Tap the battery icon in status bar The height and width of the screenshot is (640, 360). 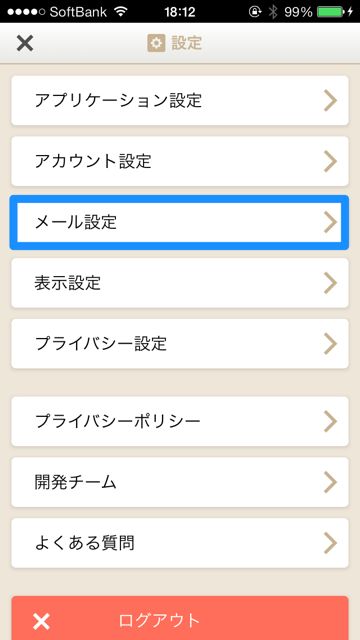(331, 11)
